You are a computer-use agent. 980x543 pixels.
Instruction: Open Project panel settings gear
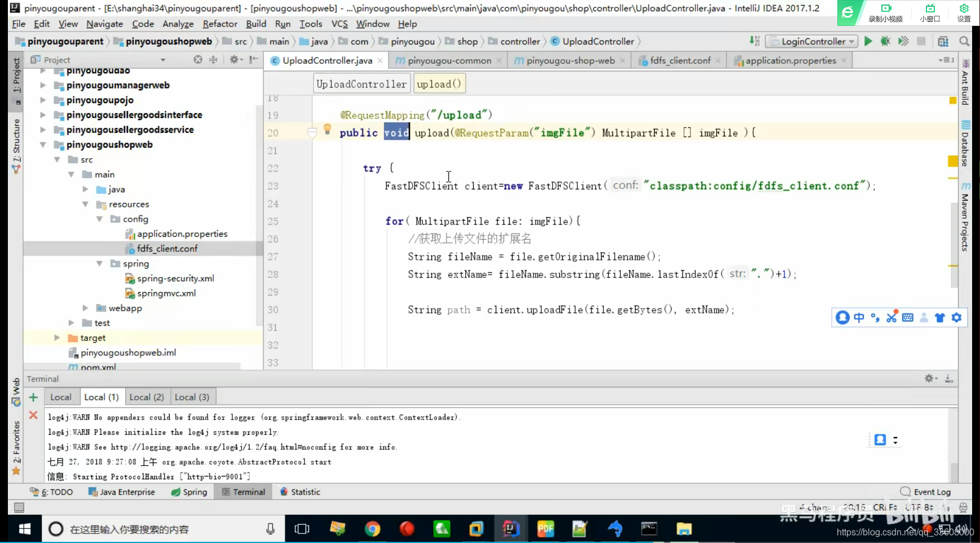tap(234, 60)
